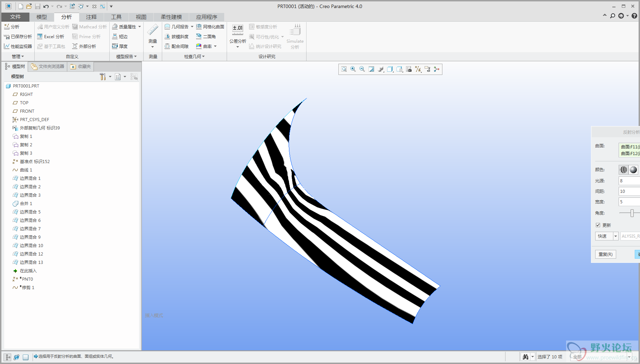Switch to the 视图 ribbon tab
Viewport: 640px width, 364px height.
point(141,17)
